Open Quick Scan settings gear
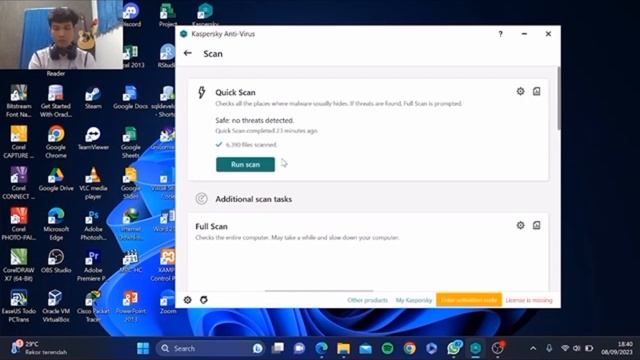The image size is (640, 360). tap(520, 91)
